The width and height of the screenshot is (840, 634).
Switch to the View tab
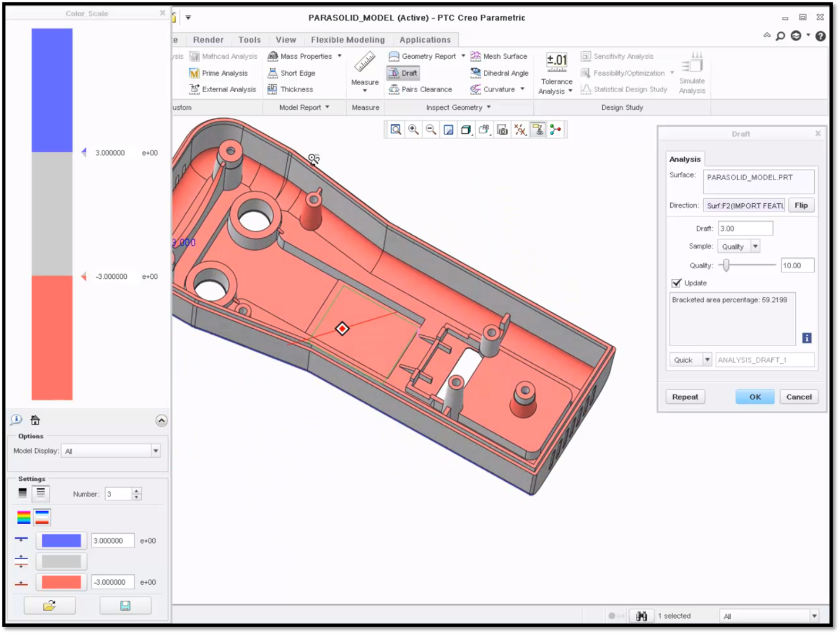coord(286,40)
